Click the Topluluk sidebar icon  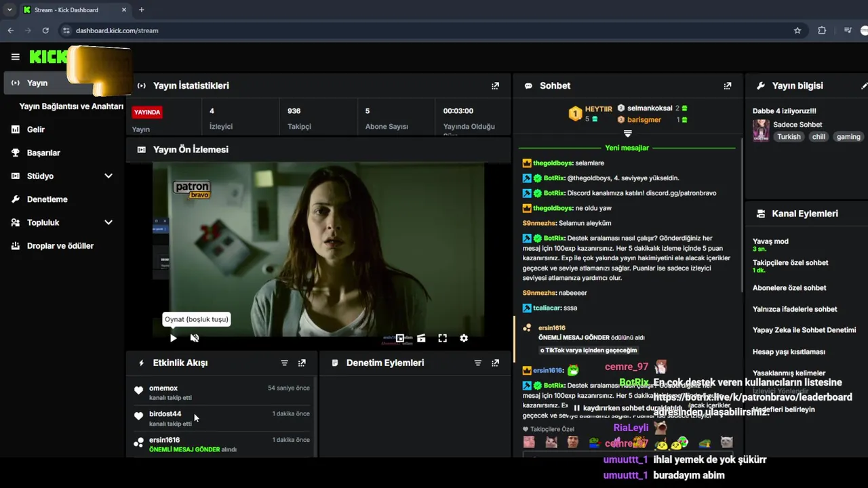pyautogui.click(x=15, y=222)
